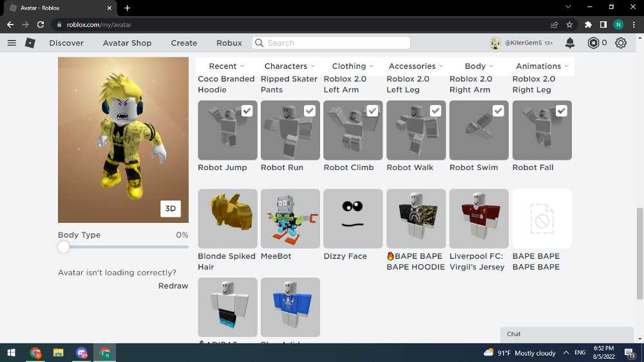Open the Robux balance icon
Image resolution: width=644 pixels, height=362 pixels.
pos(593,43)
